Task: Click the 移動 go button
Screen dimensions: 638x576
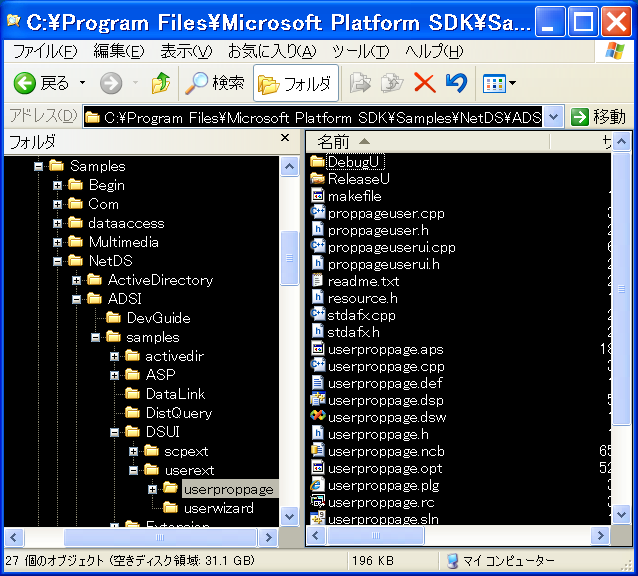Action: coord(599,117)
